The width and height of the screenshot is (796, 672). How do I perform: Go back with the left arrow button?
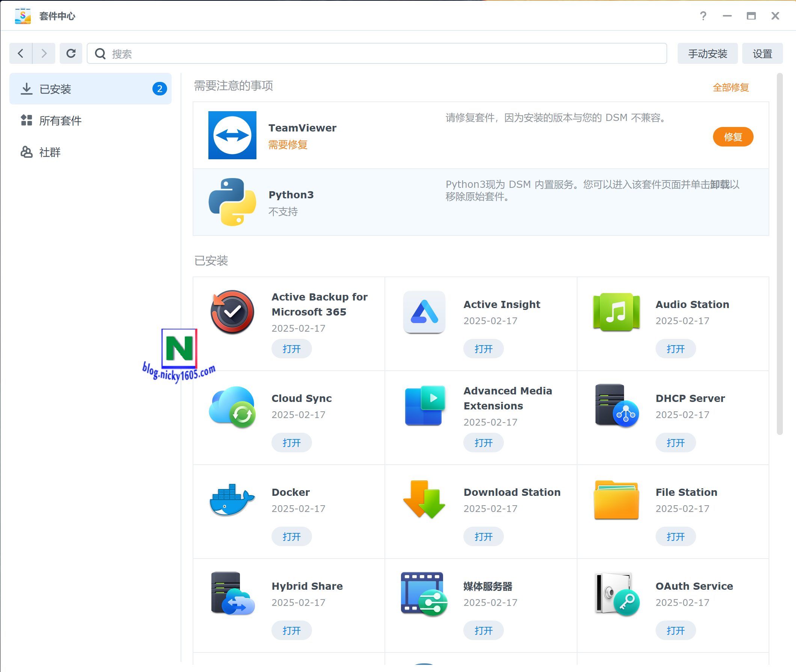[21, 53]
